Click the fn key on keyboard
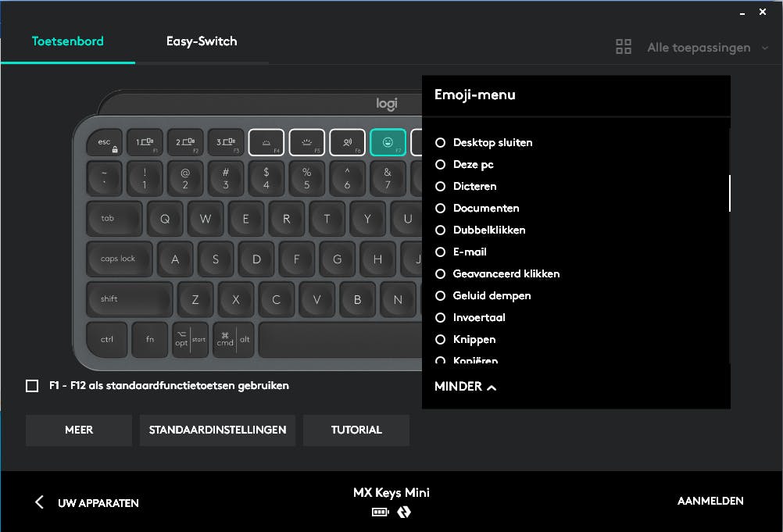783x532 pixels. click(x=150, y=340)
